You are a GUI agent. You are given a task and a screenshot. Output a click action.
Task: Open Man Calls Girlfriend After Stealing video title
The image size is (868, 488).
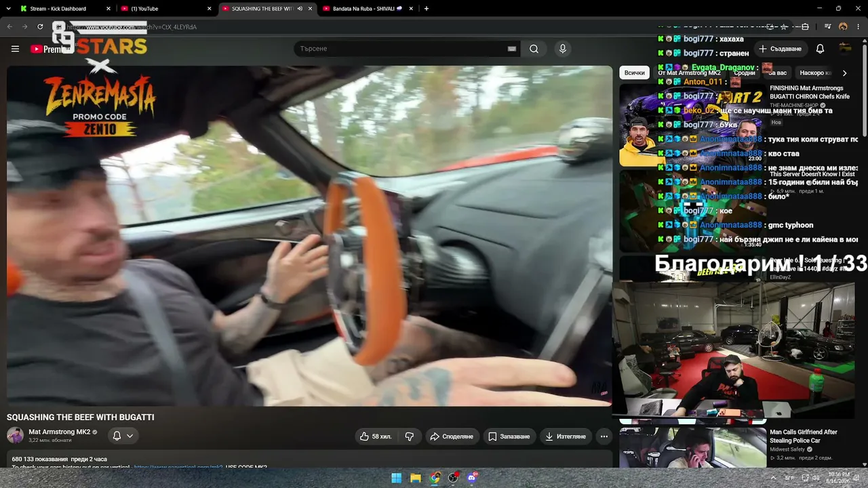pyautogui.click(x=804, y=436)
